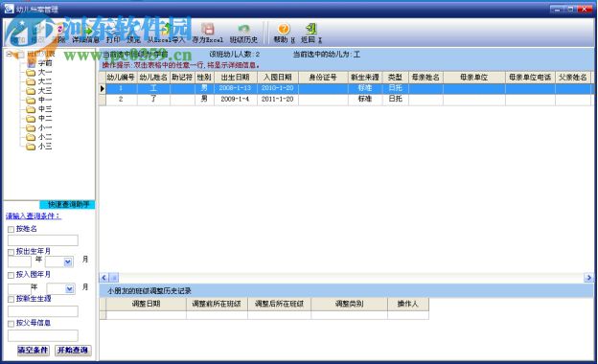Click the 修改 toolbar button
Image resolution: width=598 pixels, height=364 pixels.
coord(37,33)
